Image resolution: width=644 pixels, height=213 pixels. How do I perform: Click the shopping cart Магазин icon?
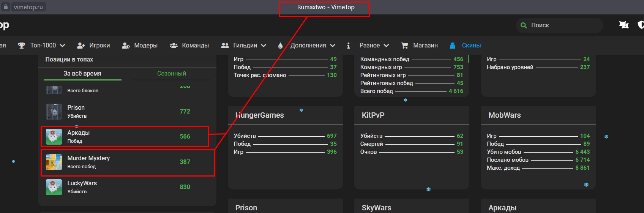click(404, 46)
